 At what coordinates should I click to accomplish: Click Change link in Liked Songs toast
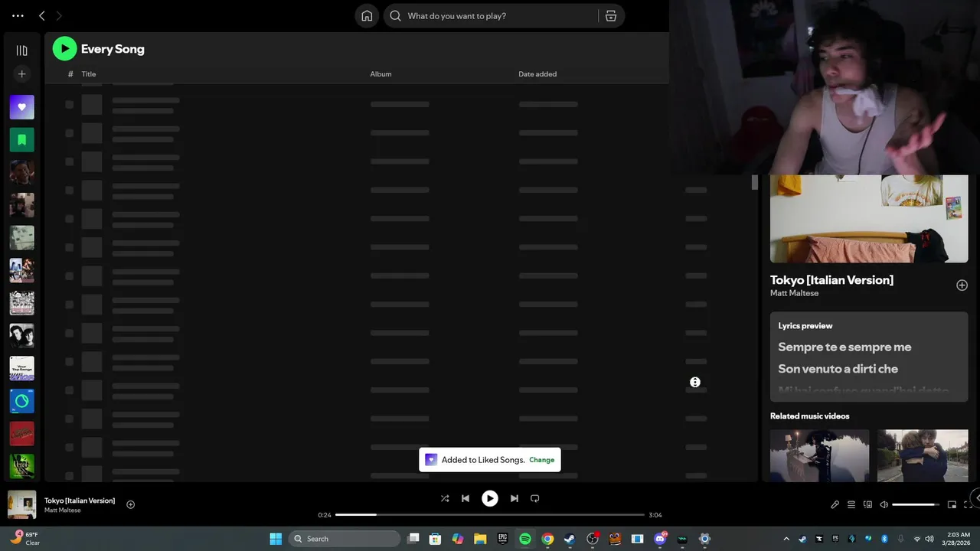click(x=541, y=460)
